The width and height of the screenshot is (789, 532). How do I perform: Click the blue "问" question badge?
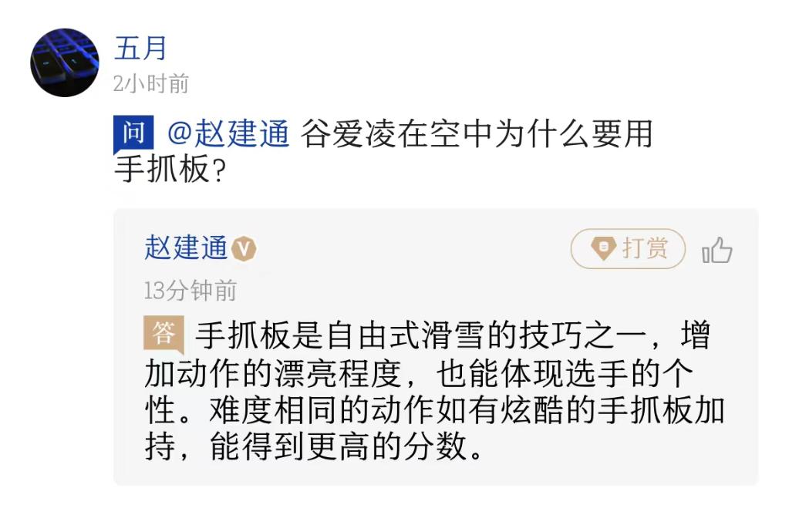(x=134, y=133)
